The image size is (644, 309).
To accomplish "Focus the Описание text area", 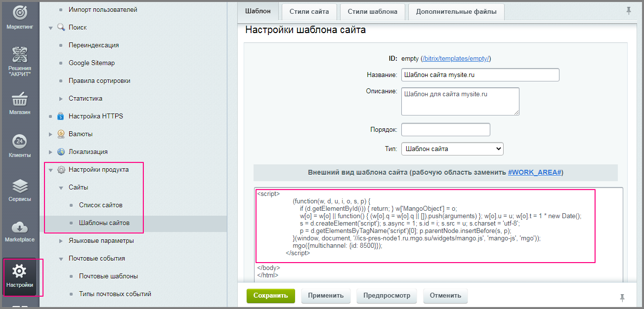I will (460, 101).
